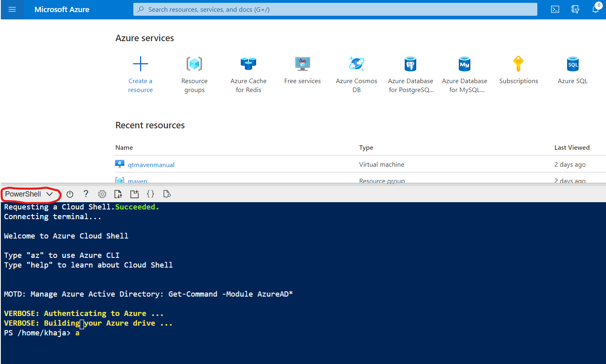Click the Name column header

tap(124, 148)
